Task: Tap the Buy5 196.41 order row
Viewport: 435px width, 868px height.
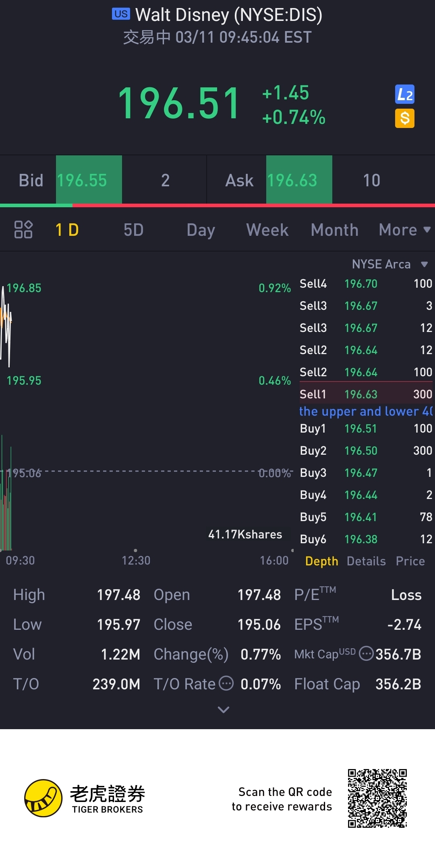Action: pyautogui.click(x=366, y=517)
